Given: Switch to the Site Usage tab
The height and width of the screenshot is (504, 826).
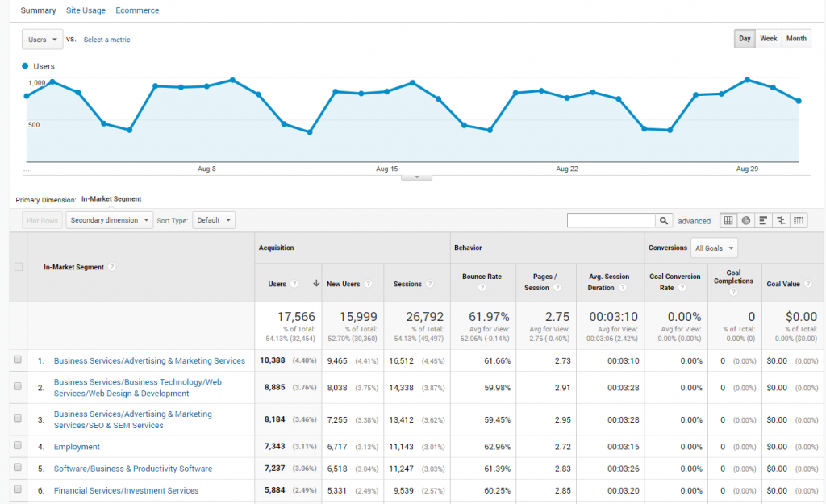Looking at the screenshot, I should click(86, 10).
